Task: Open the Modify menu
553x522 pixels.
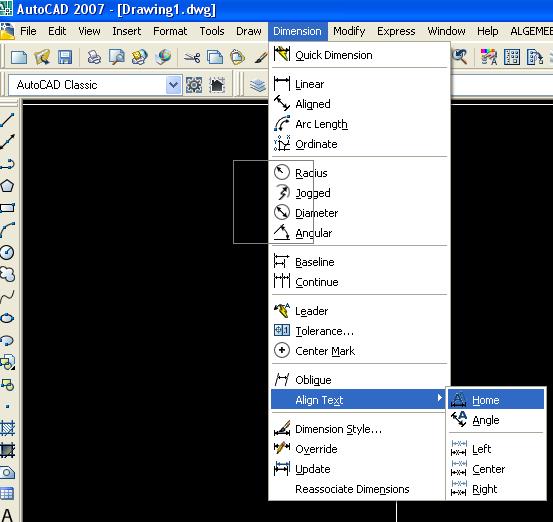Action: [349, 31]
